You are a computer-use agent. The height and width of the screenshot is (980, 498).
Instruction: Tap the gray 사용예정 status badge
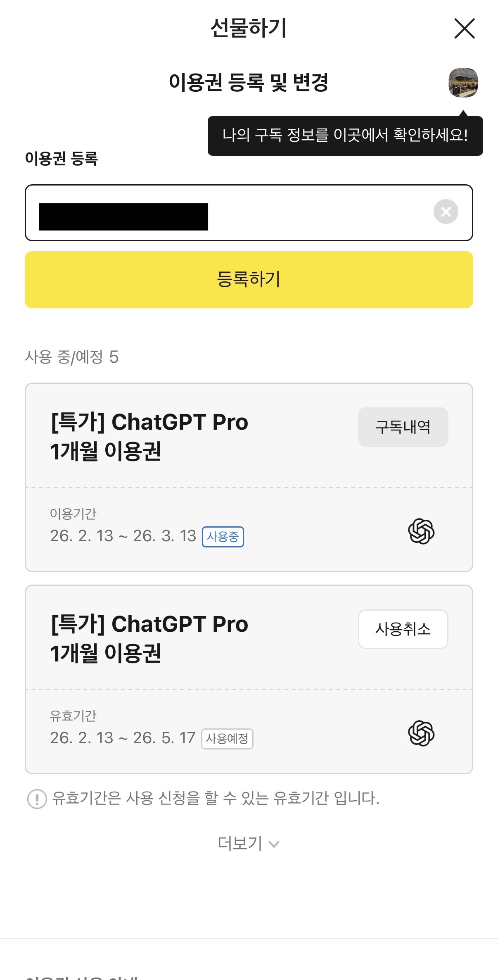pos(227,739)
